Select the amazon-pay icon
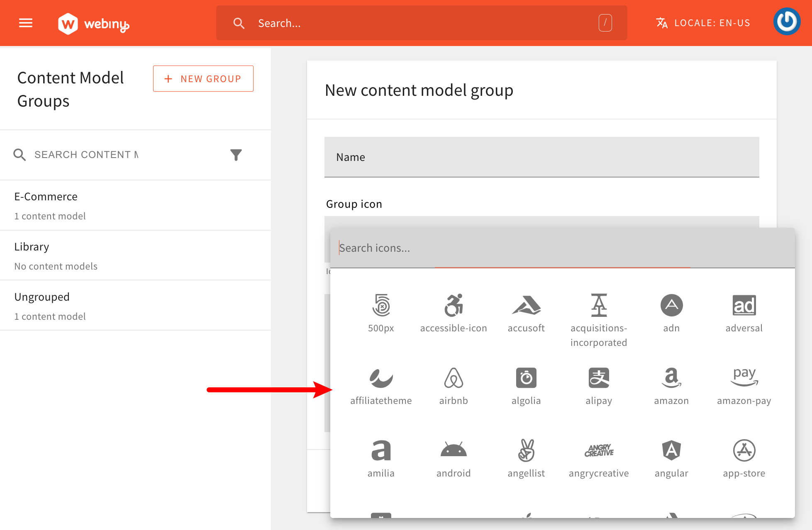This screenshot has width=812, height=530. 744,378
